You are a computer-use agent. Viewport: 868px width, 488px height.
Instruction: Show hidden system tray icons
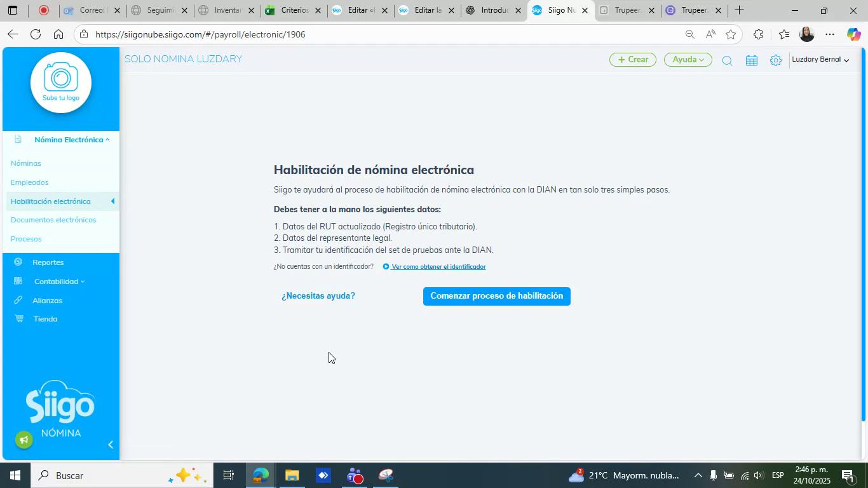[x=698, y=475]
